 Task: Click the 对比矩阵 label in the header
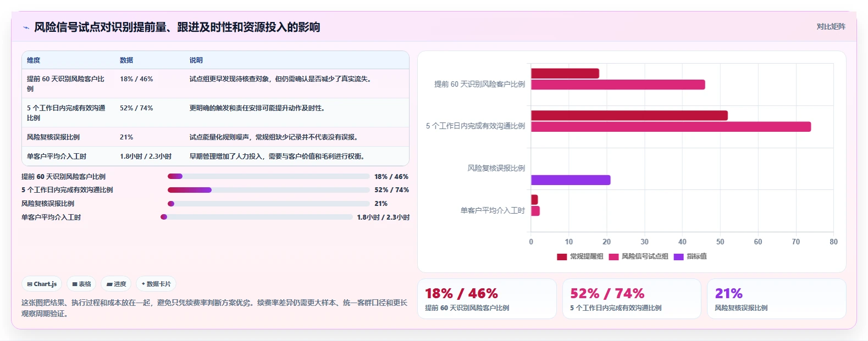[x=831, y=26]
